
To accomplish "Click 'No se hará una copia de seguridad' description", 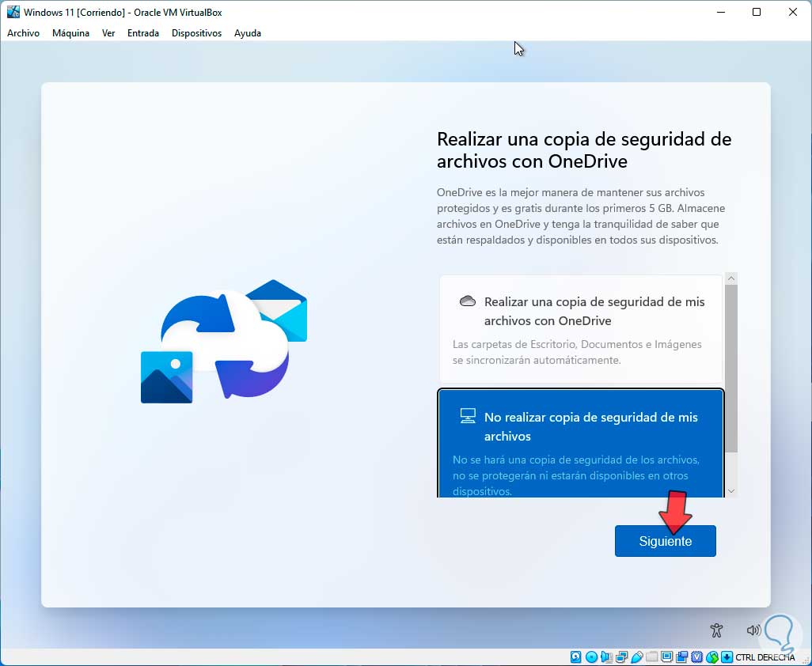I will [576, 475].
